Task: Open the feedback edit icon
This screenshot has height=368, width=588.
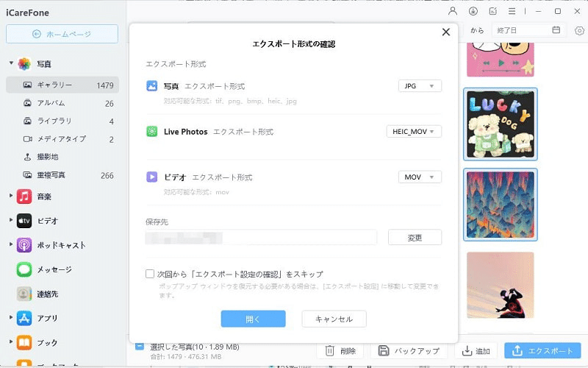Action: pos(492,11)
